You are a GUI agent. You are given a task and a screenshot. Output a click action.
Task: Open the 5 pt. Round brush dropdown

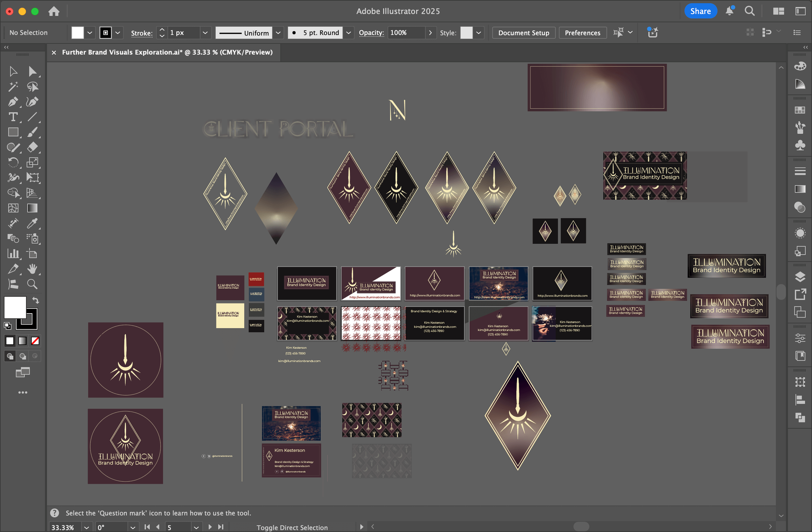tap(348, 33)
